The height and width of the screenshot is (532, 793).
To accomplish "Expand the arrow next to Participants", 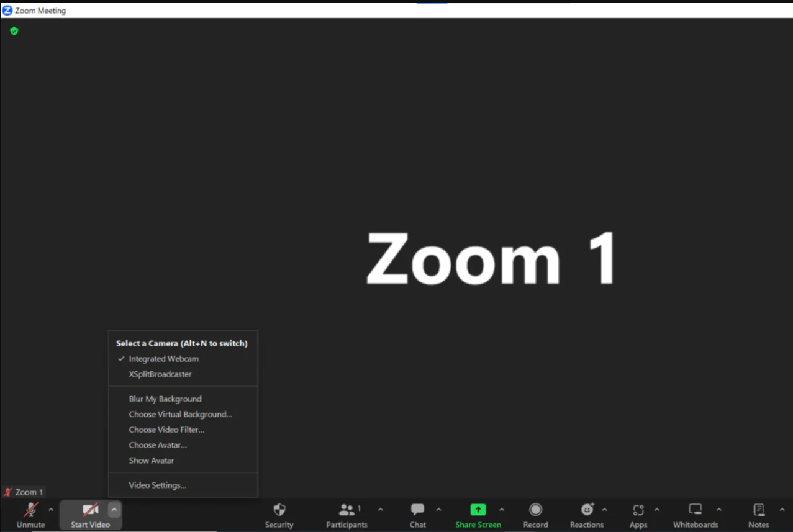I will 381,510.
